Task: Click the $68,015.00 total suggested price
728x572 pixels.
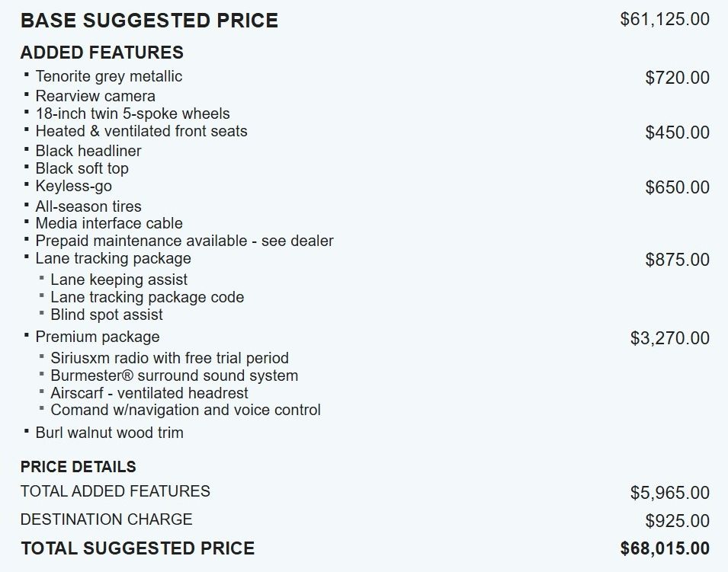Action: point(665,548)
